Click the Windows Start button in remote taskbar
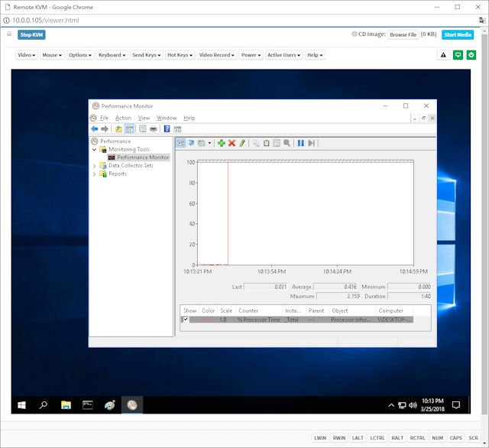This screenshot has height=448, width=489. click(22, 405)
